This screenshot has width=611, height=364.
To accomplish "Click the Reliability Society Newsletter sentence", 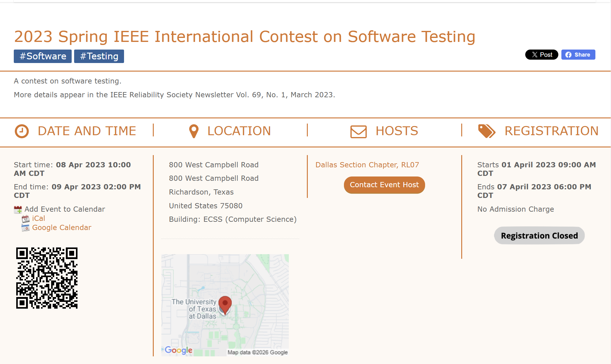I will point(175,95).
